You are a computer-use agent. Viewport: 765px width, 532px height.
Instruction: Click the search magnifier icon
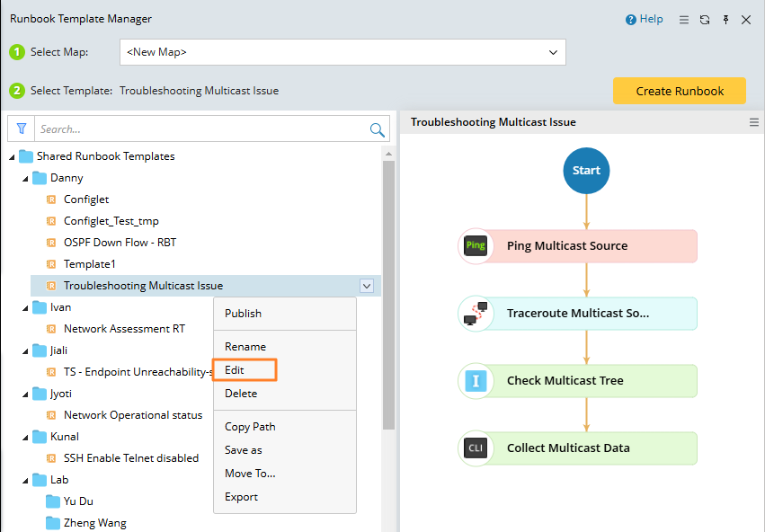(x=378, y=130)
